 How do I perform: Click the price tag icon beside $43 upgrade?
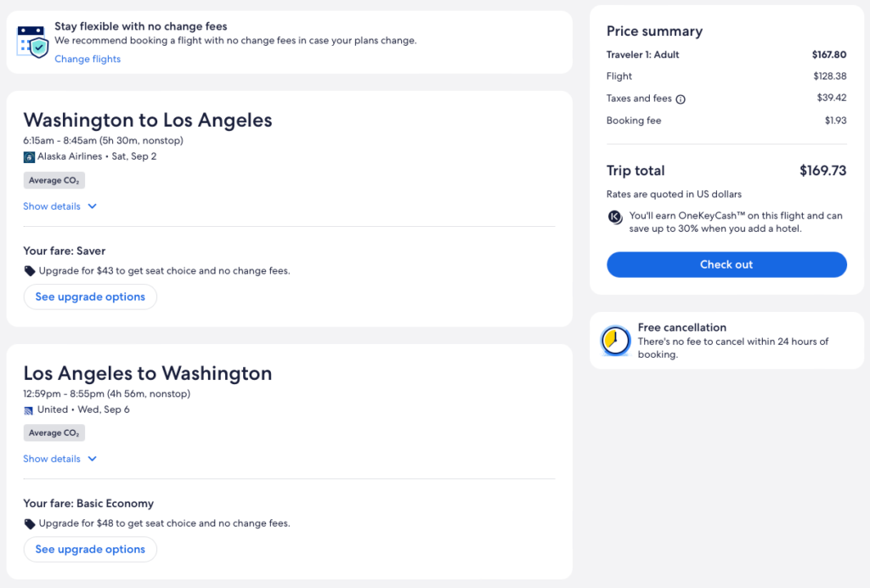pos(30,271)
